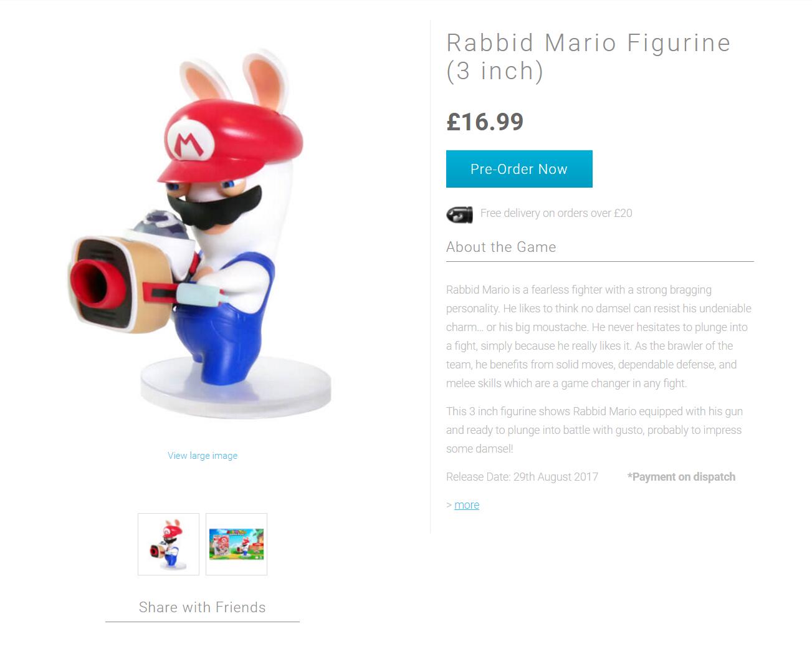
Task: Click the free delivery over £20 text
Action: pos(556,213)
